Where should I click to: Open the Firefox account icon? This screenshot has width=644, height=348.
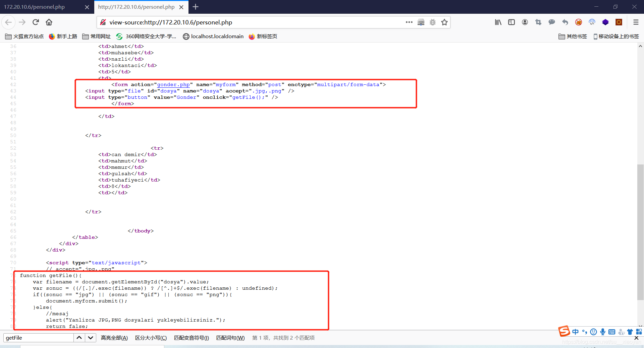coord(525,22)
